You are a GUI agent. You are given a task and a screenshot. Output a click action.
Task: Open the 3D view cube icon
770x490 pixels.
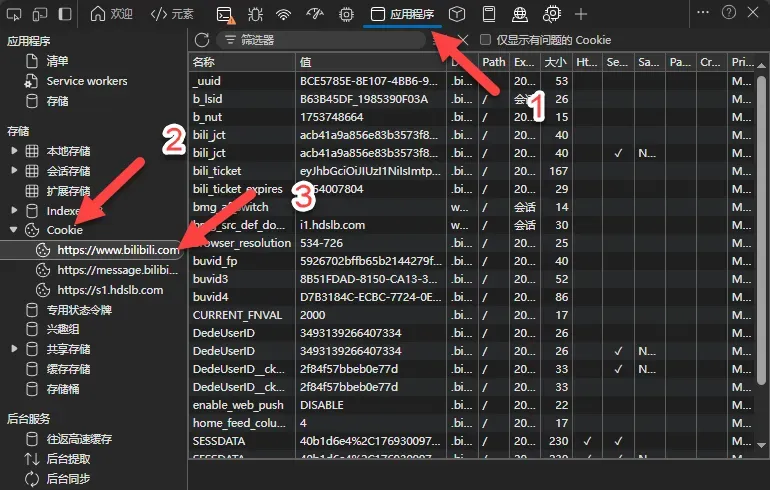tap(457, 14)
